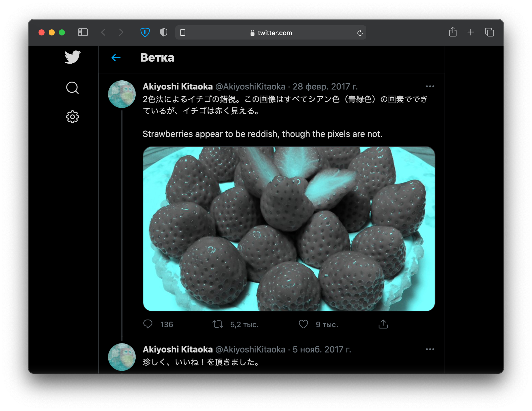
Task: Open more options on the 28 февр. tweet
Action: pyautogui.click(x=430, y=86)
